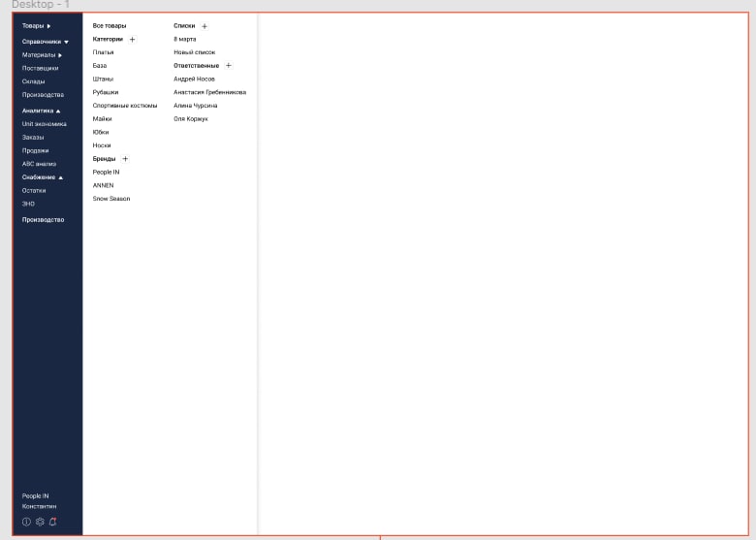756x540 pixels.
Task: Collapse the Снабжение section arrow
Action: pyautogui.click(x=60, y=177)
